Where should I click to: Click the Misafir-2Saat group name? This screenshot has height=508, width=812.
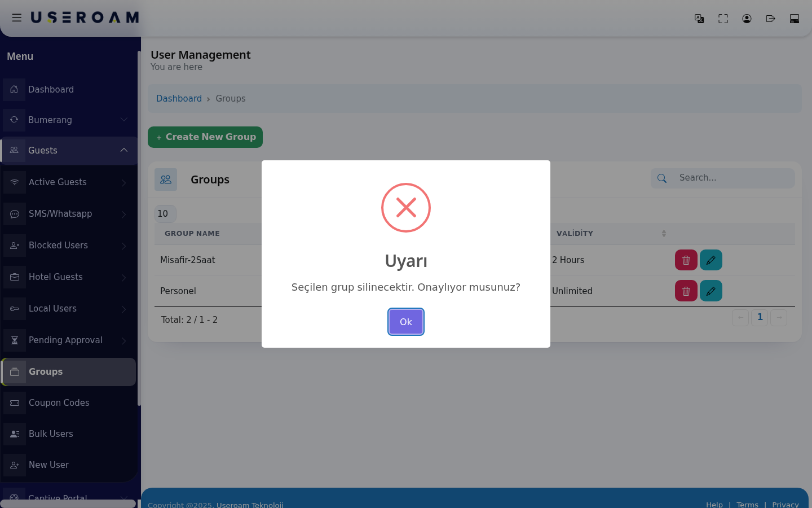[x=188, y=260]
